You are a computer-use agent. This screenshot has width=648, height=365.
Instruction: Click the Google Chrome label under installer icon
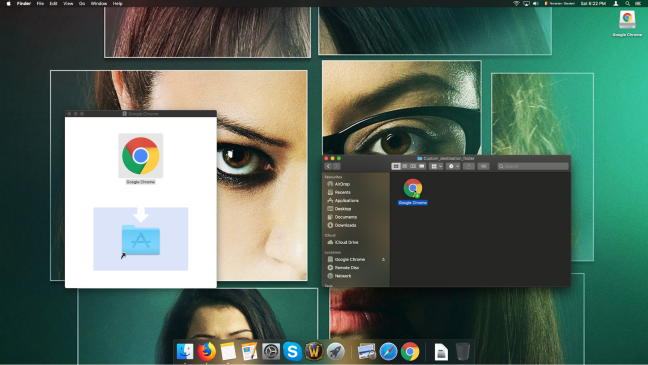[141, 182]
